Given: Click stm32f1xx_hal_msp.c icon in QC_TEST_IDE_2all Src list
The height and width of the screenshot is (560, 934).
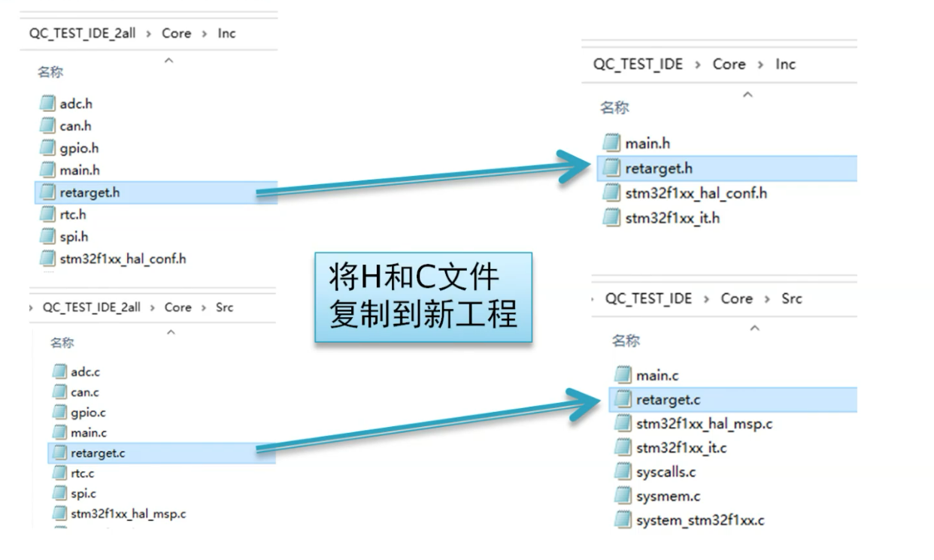Looking at the screenshot, I should [59, 514].
